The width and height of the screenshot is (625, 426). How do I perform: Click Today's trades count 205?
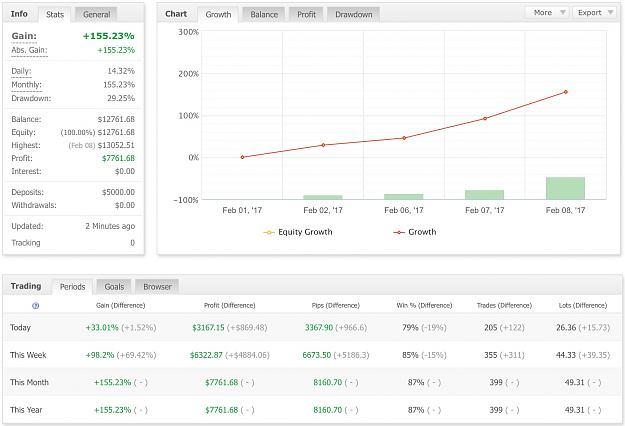(x=491, y=328)
